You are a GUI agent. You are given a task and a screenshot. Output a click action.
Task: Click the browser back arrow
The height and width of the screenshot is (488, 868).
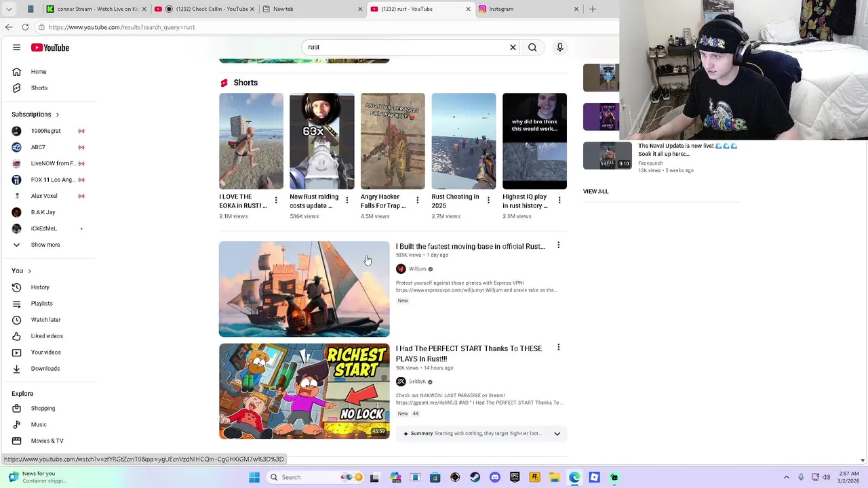(x=9, y=27)
